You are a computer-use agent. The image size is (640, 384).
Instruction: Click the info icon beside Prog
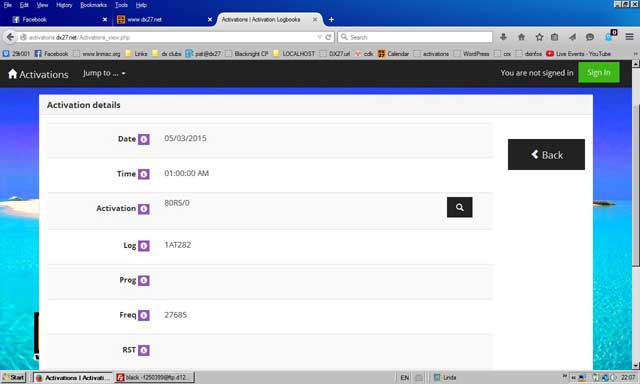(x=144, y=280)
